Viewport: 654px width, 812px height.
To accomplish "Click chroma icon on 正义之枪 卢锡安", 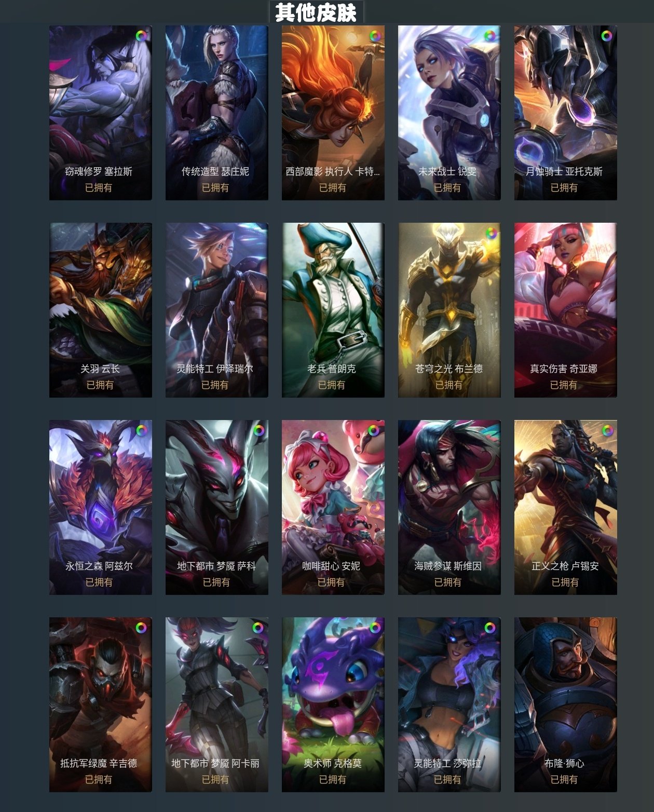I will [x=607, y=430].
